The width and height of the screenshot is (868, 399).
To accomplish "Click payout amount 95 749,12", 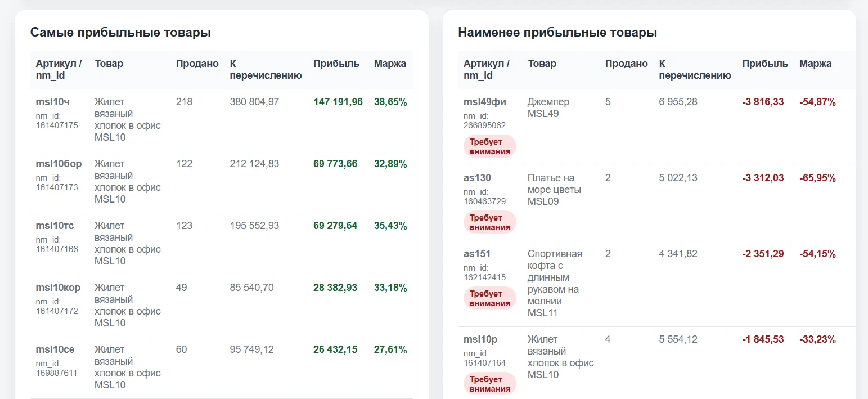I will [252, 349].
